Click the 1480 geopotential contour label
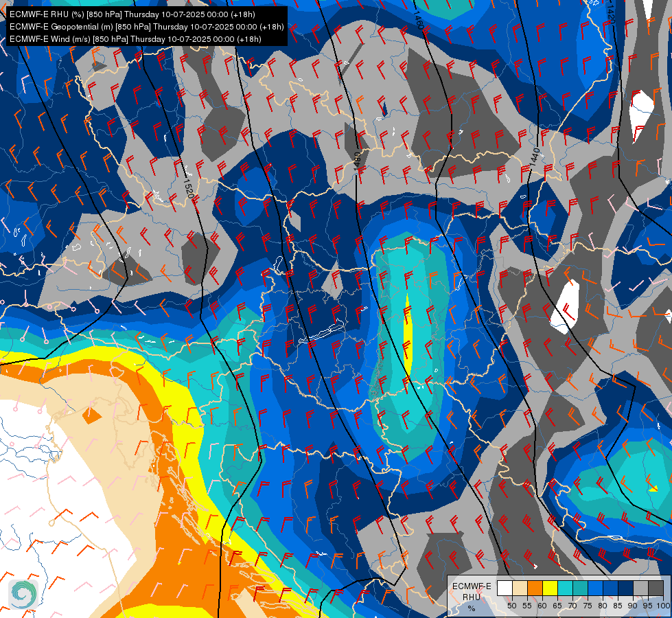 coord(357,163)
